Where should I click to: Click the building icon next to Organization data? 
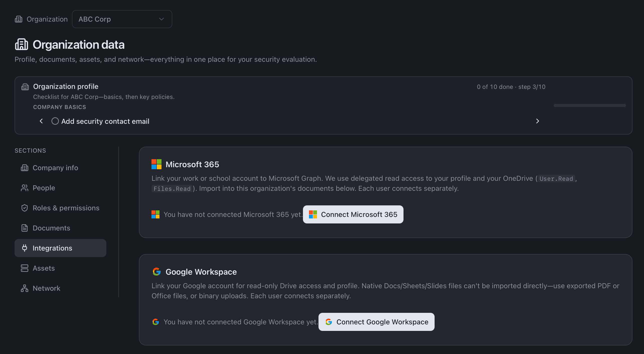21,44
